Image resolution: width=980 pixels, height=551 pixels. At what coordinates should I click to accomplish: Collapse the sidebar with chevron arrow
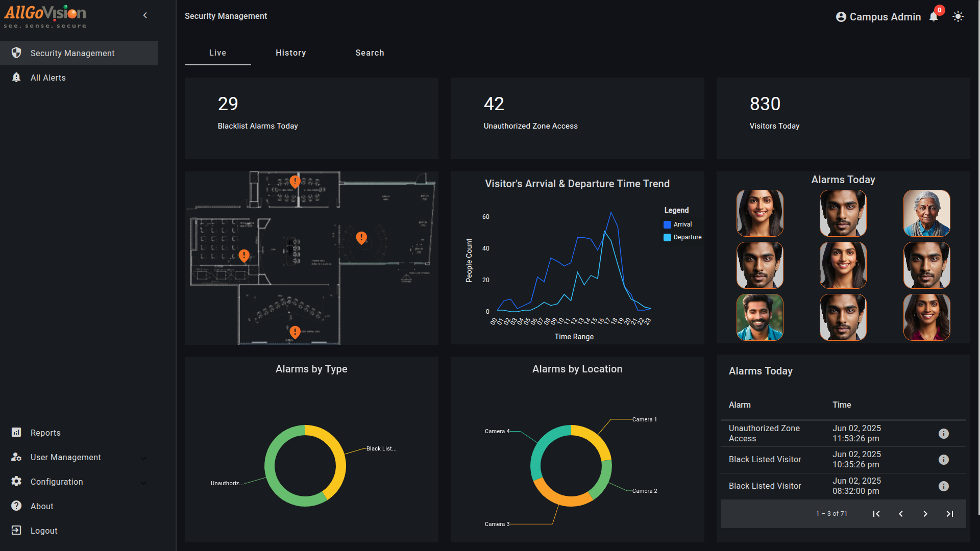coord(145,15)
